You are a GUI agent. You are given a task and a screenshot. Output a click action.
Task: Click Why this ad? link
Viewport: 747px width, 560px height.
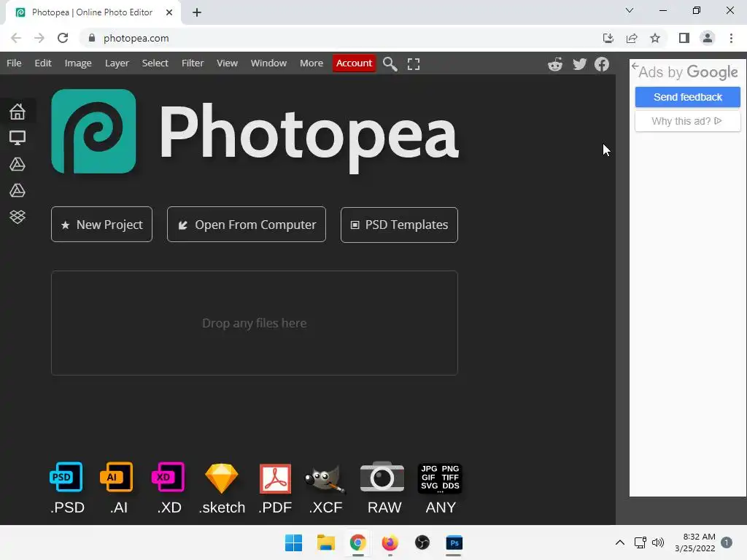click(x=687, y=121)
